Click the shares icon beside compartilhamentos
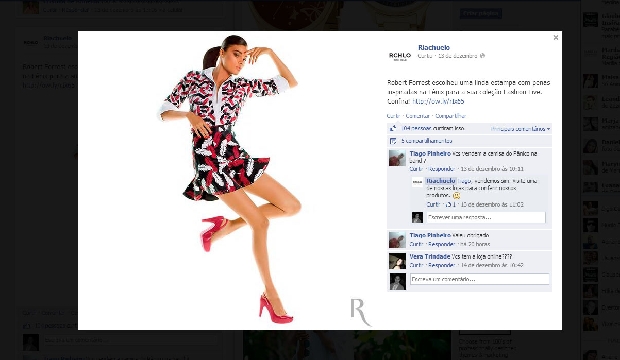 tap(393, 141)
